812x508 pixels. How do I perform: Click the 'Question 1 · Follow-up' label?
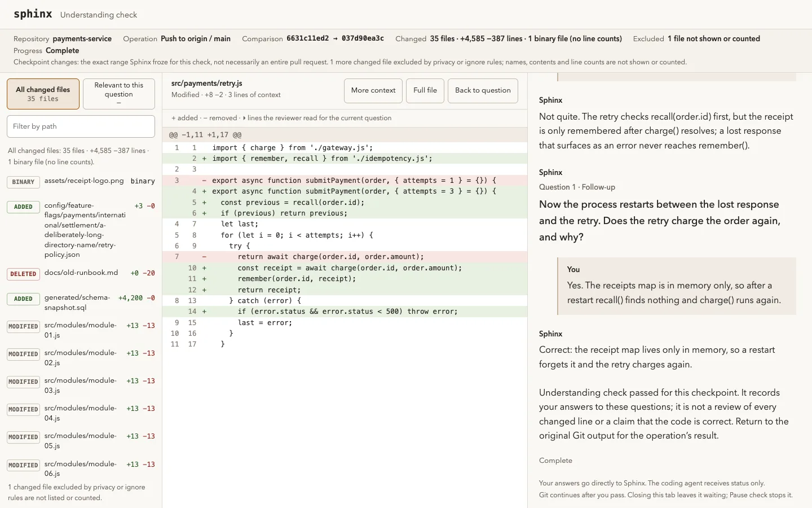pyautogui.click(x=577, y=187)
